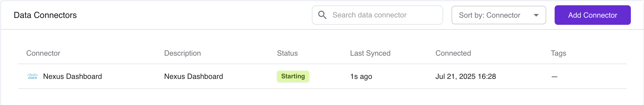Select the Connector column header
Screen dimensions: 644x105
[43, 53]
